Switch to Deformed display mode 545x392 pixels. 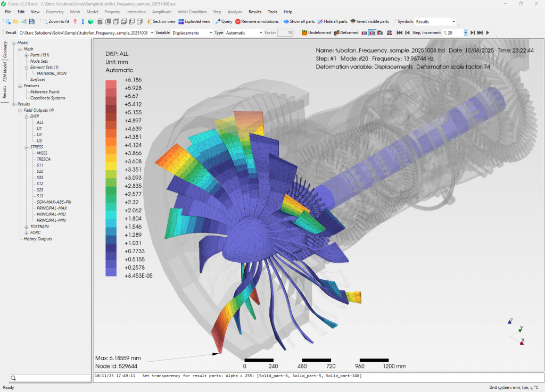coord(346,33)
